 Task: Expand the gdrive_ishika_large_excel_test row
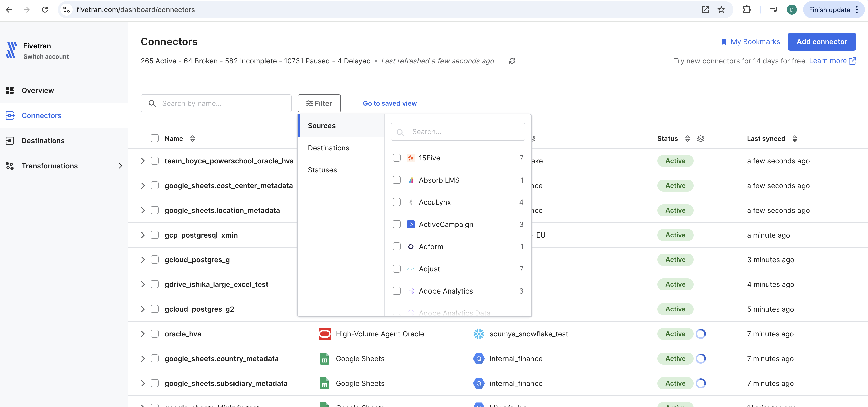(x=143, y=285)
